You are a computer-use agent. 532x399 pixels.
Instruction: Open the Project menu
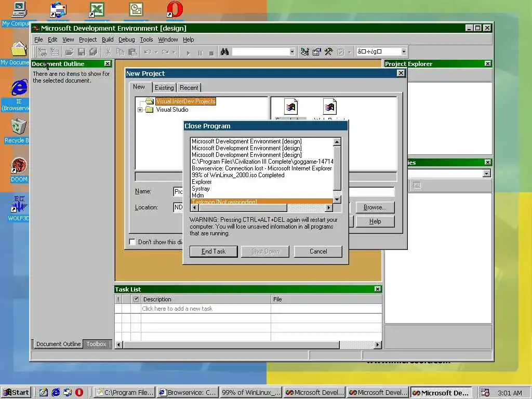tap(88, 39)
